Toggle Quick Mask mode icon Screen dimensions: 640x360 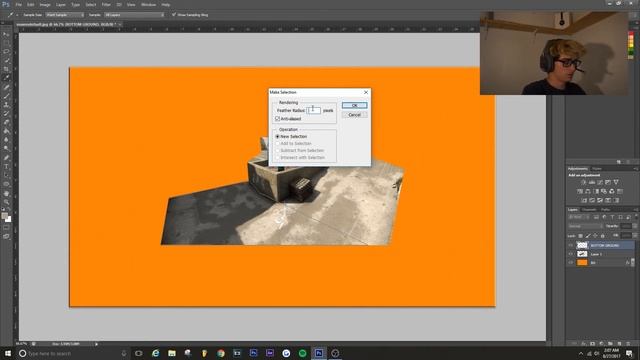(6, 228)
